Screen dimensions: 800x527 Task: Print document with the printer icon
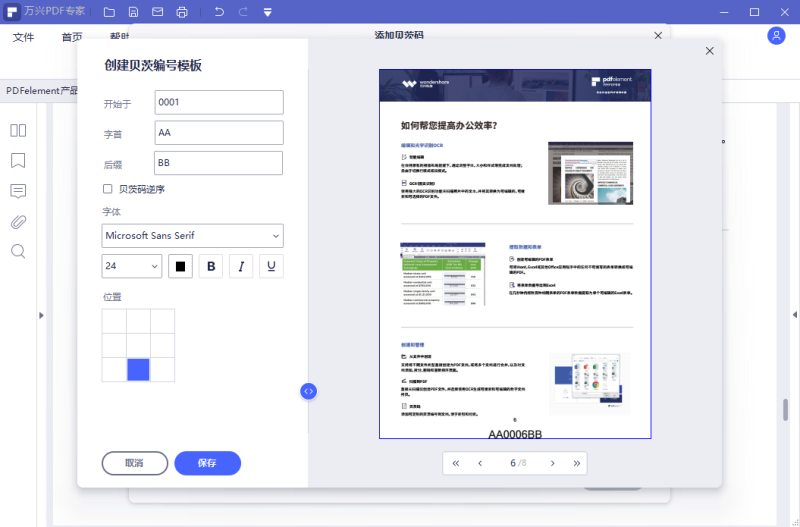[x=182, y=12]
